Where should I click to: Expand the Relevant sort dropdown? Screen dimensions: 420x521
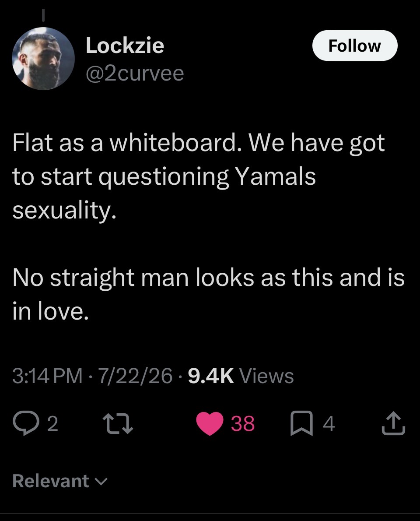point(60,481)
